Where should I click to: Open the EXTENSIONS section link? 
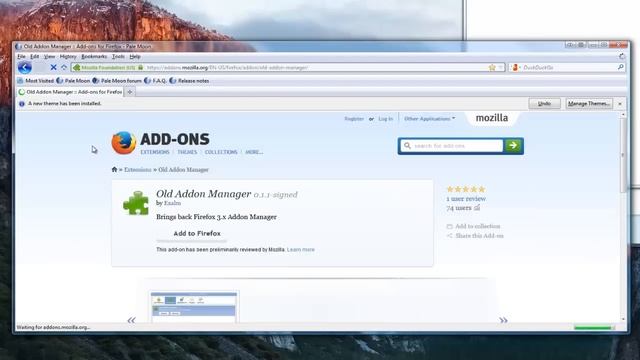point(155,152)
